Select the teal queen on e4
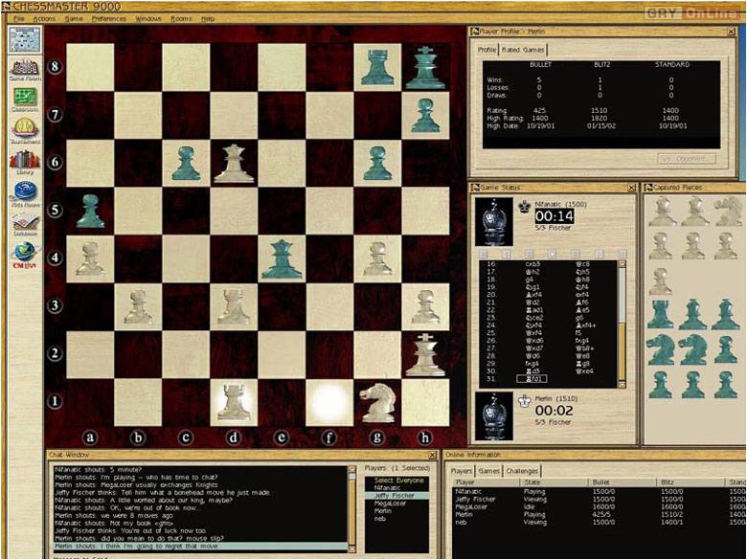This screenshot has width=747, height=560. coord(282,259)
